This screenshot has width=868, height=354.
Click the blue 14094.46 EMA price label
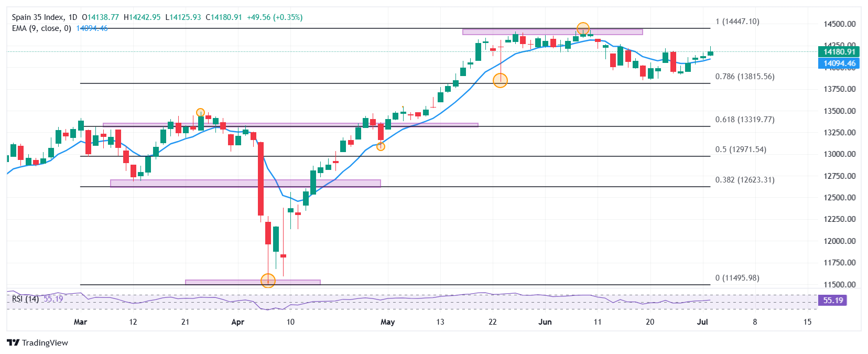839,63
